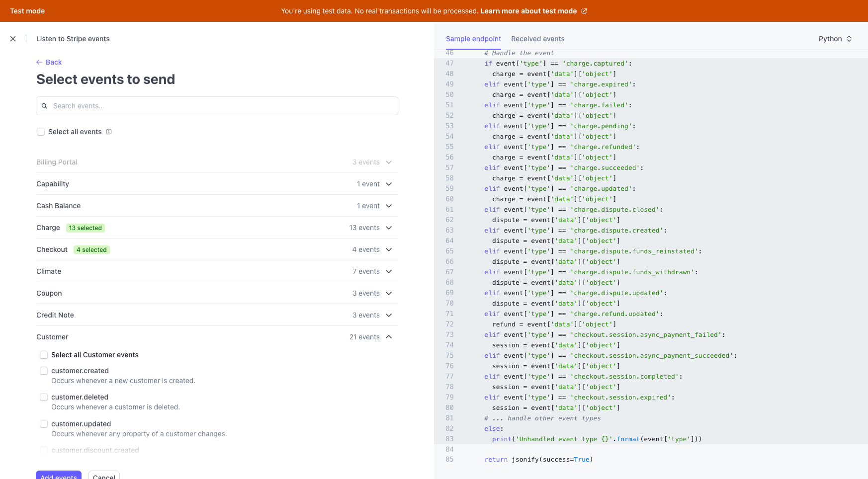Click the 13 selected badge on Charge
Image resolution: width=868 pixels, height=479 pixels.
[86, 228]
